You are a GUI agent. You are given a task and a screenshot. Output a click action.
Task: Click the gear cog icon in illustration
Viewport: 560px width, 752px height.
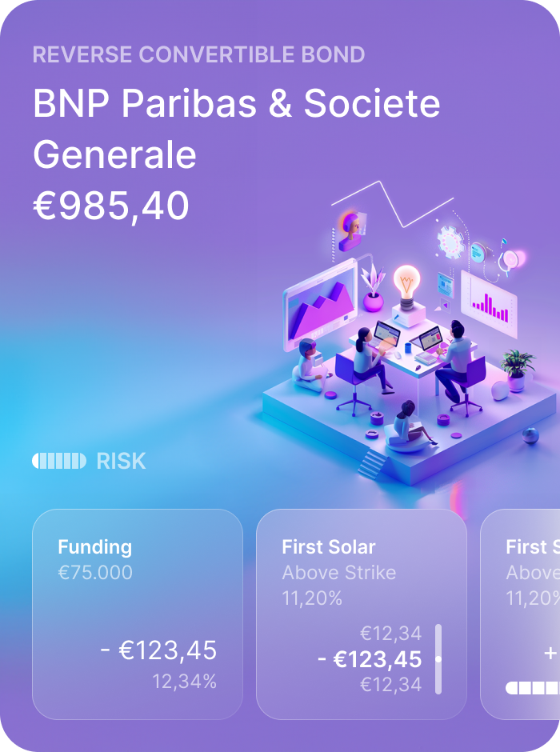click(451, 242)
